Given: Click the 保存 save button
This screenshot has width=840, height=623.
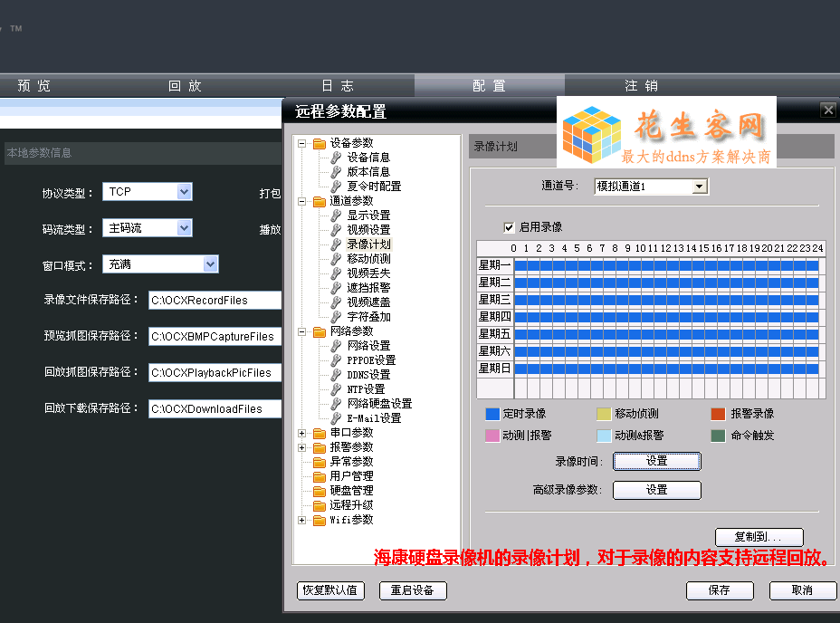Looking at the screenshot, I should [x=720, y=590].
